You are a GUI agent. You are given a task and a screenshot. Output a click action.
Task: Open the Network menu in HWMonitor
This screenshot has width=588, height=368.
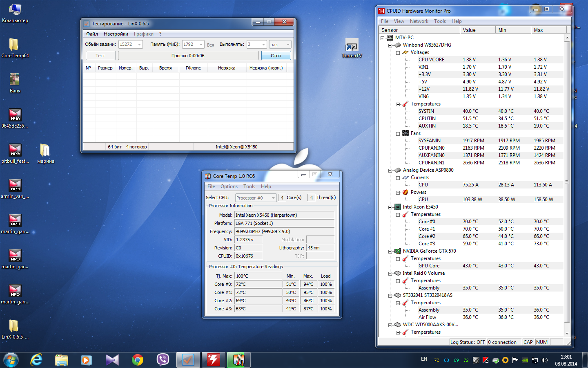[419, 21]
